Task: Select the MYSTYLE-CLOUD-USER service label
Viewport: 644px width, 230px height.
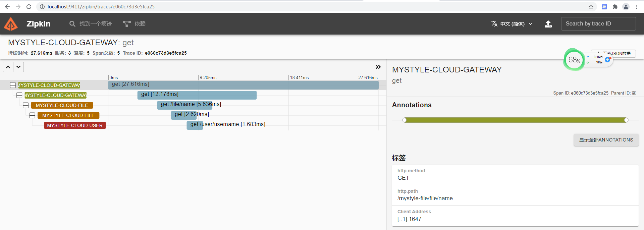Action: pos(75,125)
